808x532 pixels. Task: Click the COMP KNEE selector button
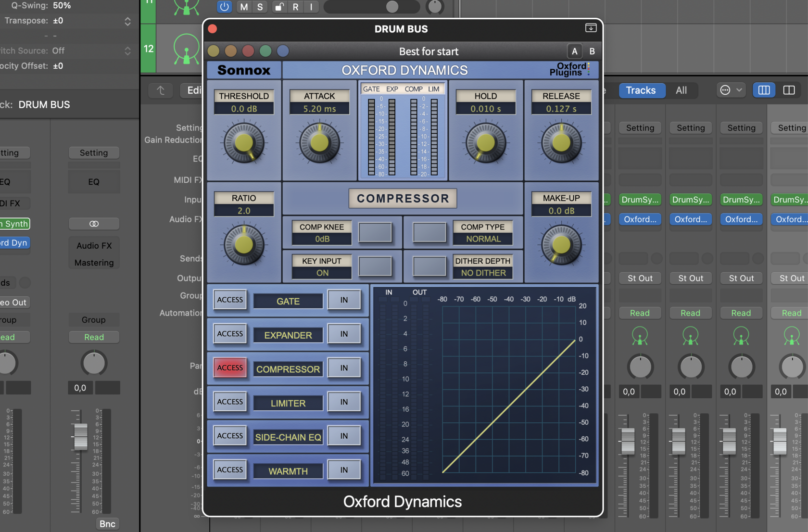tap(375, 232)
